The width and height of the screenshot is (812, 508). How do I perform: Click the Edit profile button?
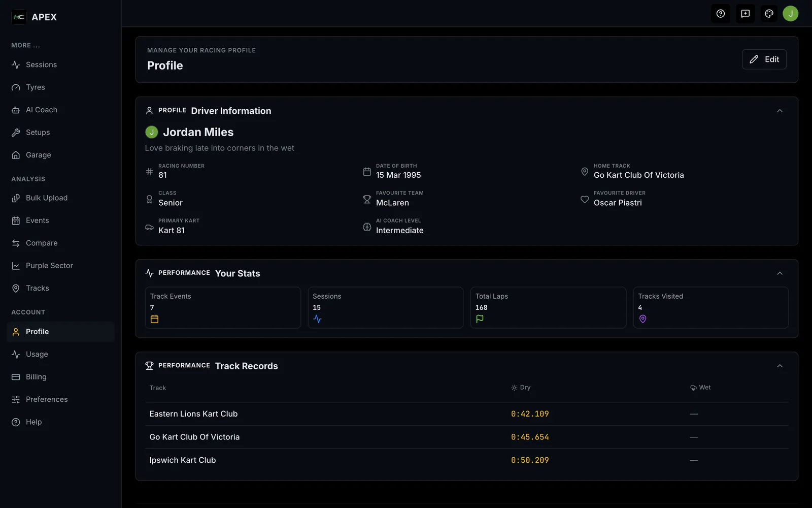click(764, 59)
